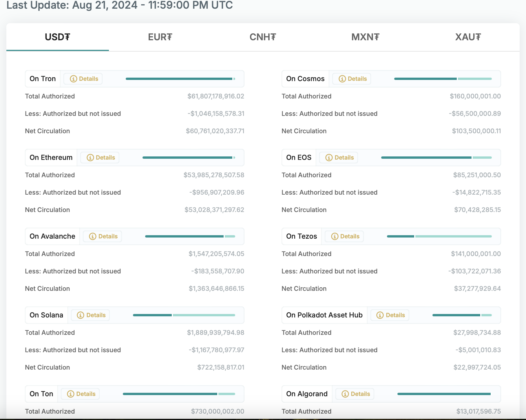Screen dimensions: 526x420
Task: Select Tron total authorized $61,807,178,916.02
Action: click(216, 96)
